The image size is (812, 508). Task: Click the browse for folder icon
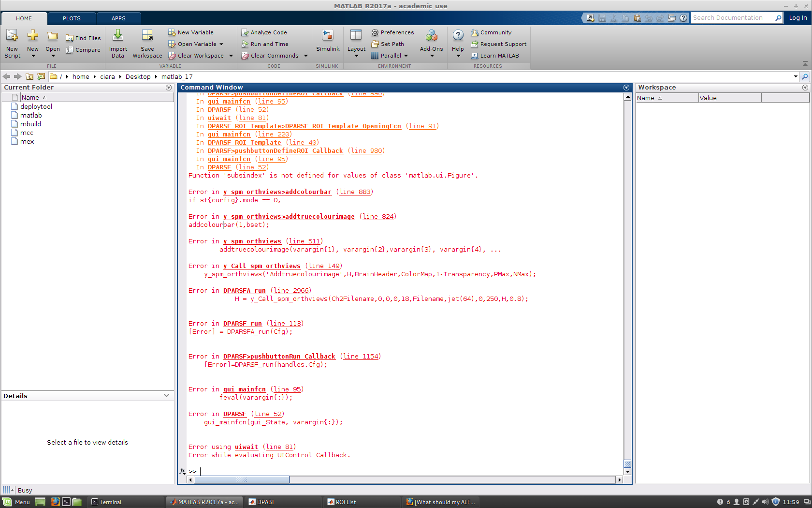pos(41,76)
